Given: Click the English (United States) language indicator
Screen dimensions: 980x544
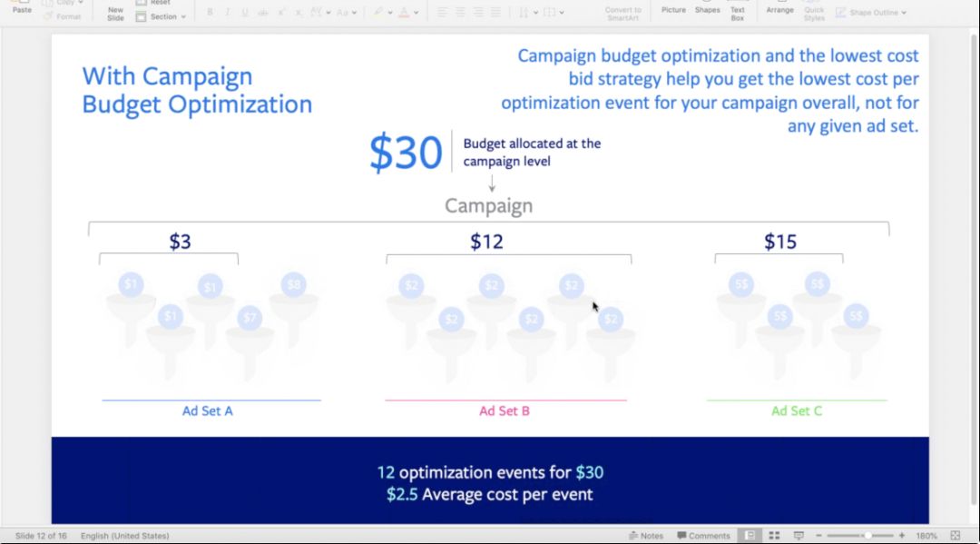Looking at the screenshot, I should (125, 536).
